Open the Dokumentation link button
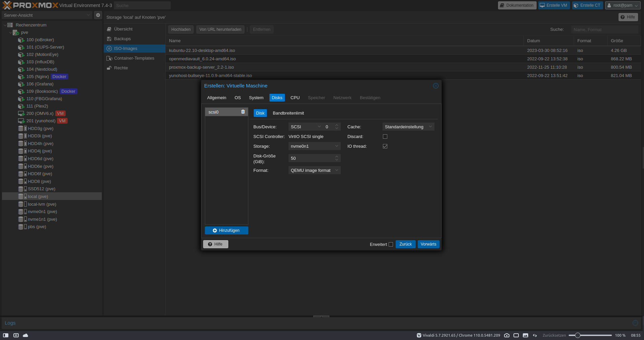644x340 pixels. point(517,5)
